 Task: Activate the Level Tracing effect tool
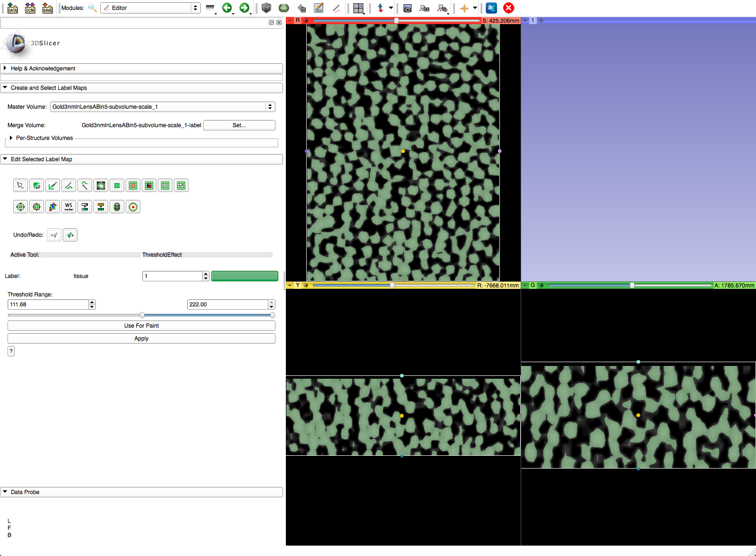(x=101, y=186)
